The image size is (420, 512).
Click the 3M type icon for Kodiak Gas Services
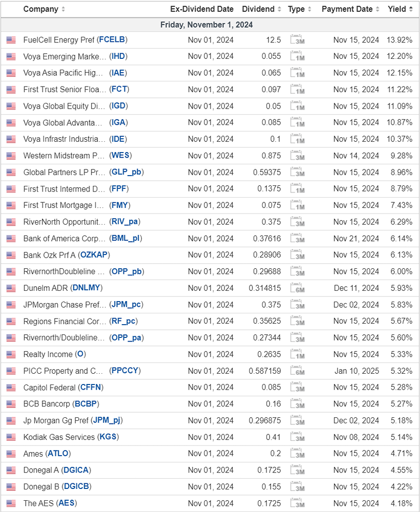[297, 437]
